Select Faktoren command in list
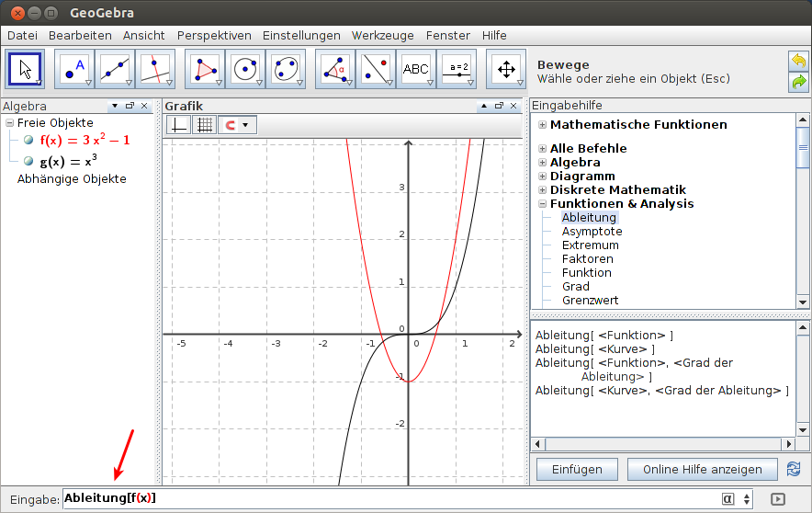The width and height of the screenshot is (812, 513). tap(587, 259)
